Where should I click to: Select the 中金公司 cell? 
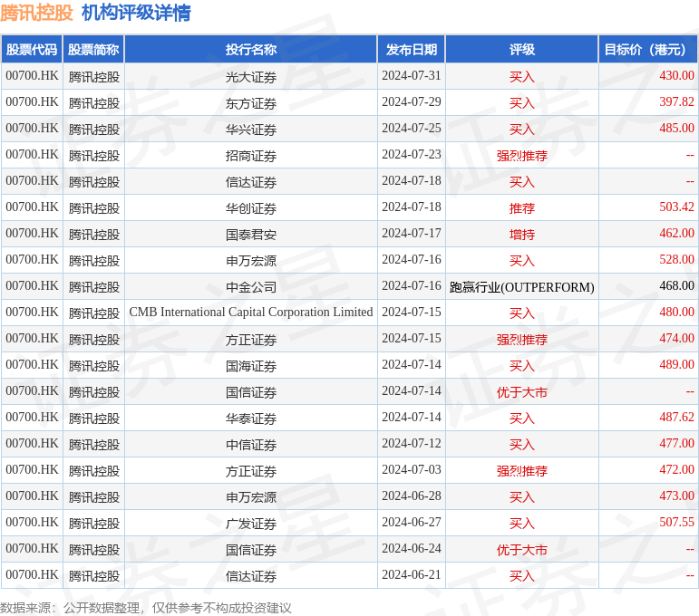tap(251, 287)
